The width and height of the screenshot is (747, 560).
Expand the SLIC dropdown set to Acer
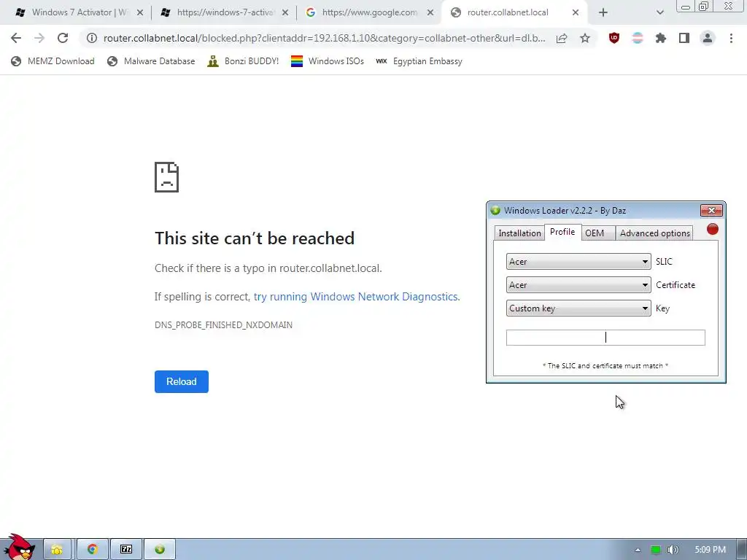(x=578, y=262)
